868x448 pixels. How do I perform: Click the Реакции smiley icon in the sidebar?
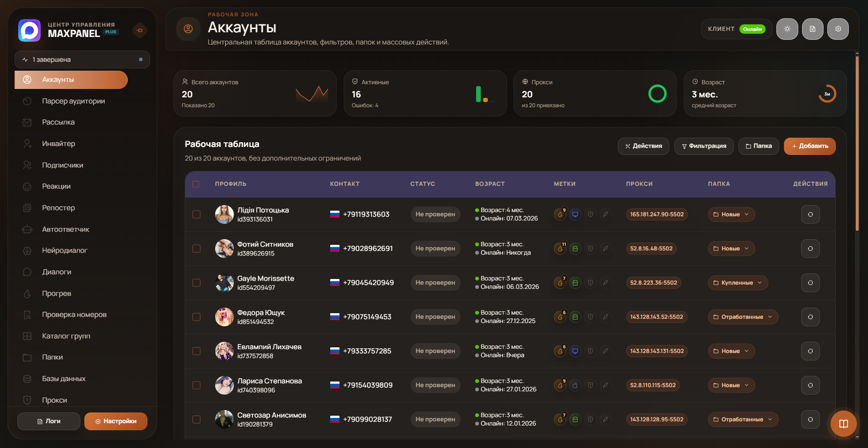tap(27, 186)
